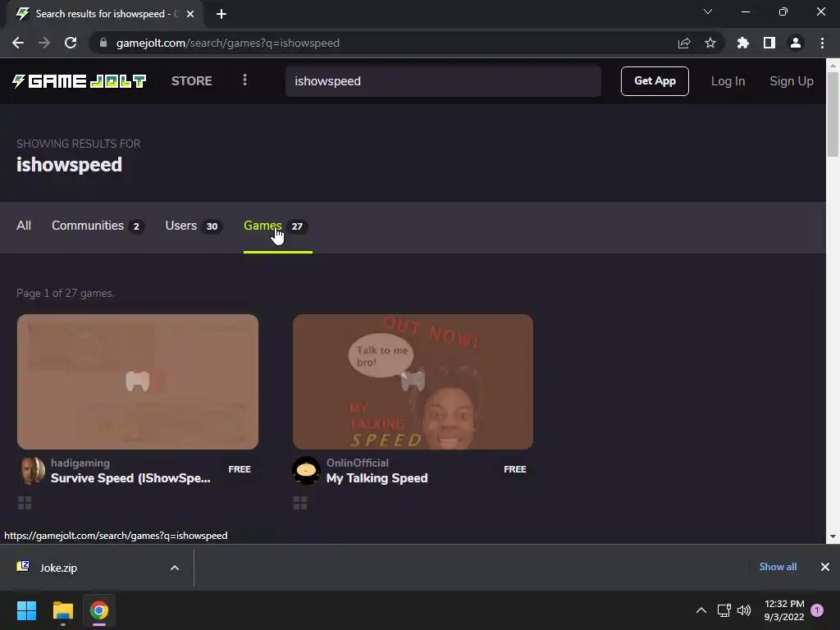This screenshot has height=630, width=840.
Task: Click the gamejolt.com address bar URL
Action: [x=228, y=43]
